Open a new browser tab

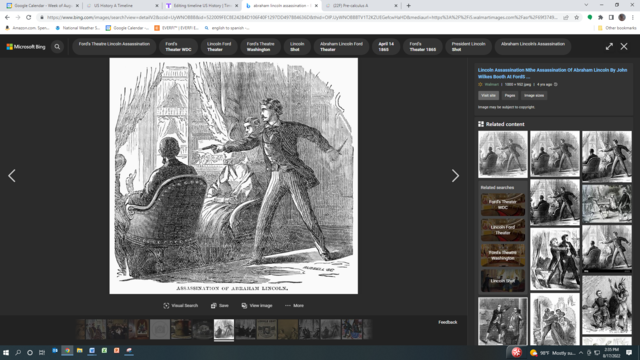[409, 6]
